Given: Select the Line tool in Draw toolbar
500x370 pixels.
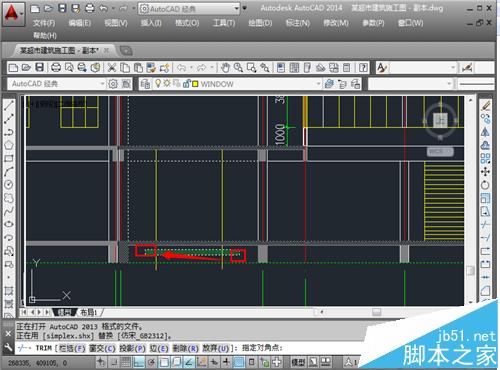Looking at the screenshot, I should [9, 106].
